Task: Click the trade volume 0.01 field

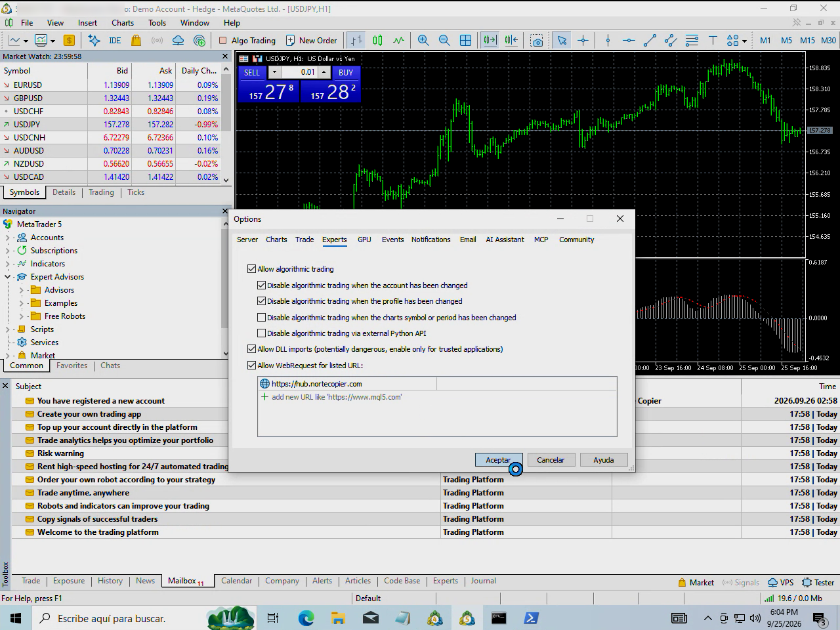Action: tap(300, 72)
